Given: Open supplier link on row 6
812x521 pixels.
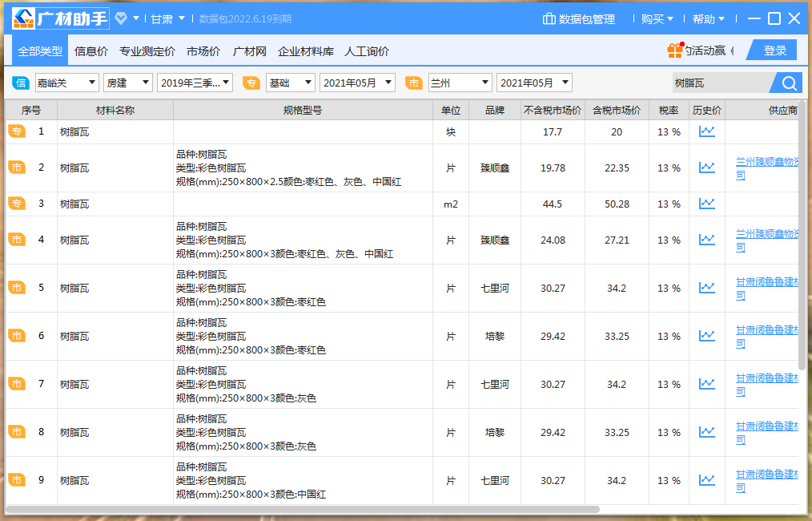Looking at the screenshot, I should 767,337.
